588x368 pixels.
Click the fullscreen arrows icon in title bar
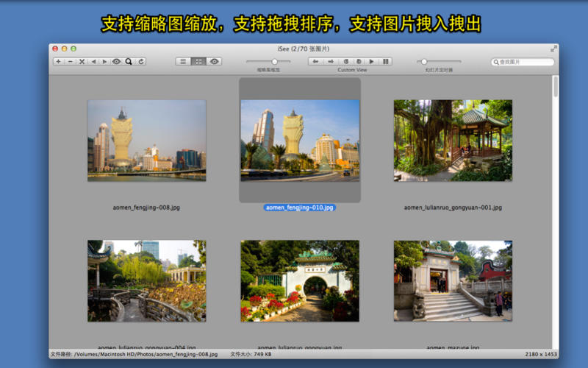(553, 49)
